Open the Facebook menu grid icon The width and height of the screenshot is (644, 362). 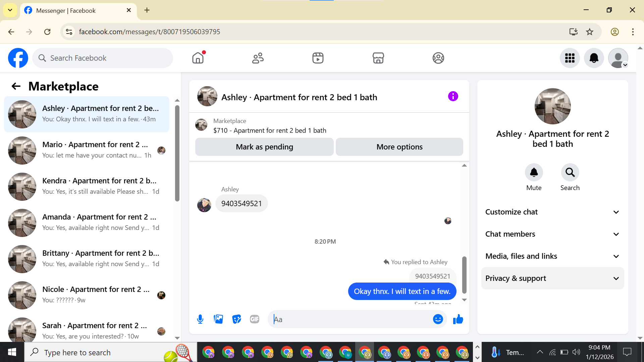click(x=570, y=58)
